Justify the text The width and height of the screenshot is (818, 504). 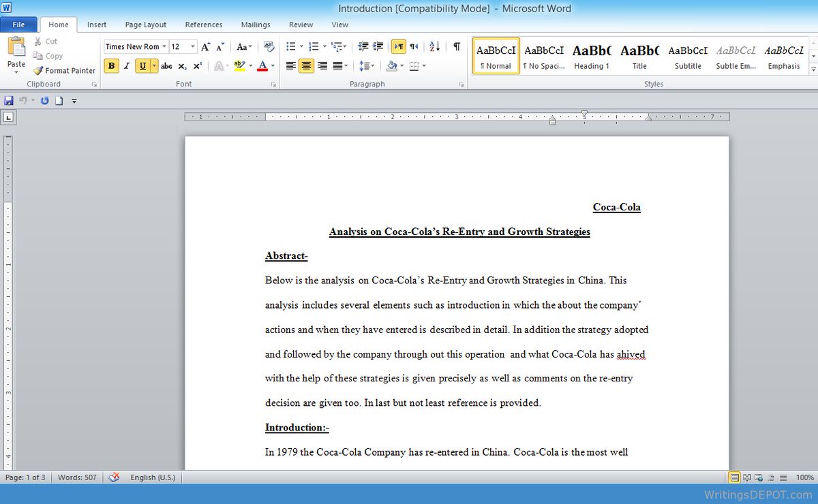[339, 66]
